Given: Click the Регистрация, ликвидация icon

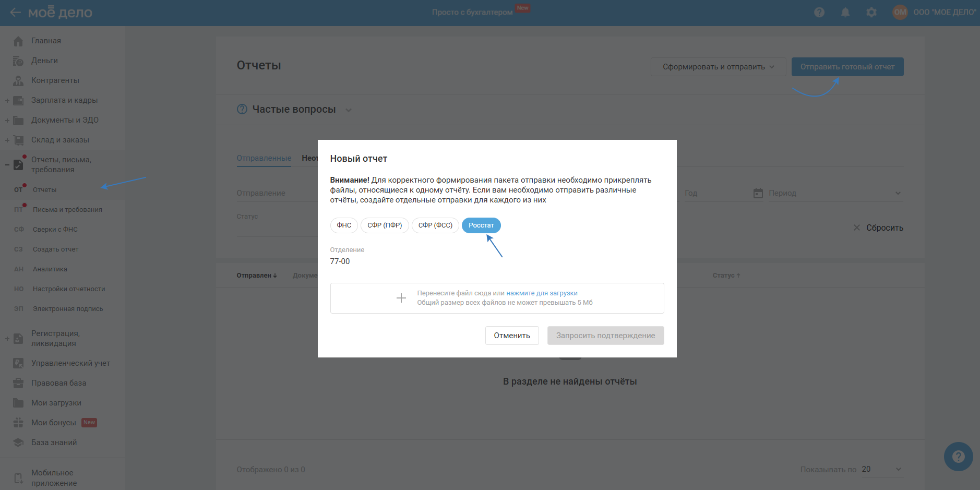Looking at the screenshot, I should click(x=18, y=338).
